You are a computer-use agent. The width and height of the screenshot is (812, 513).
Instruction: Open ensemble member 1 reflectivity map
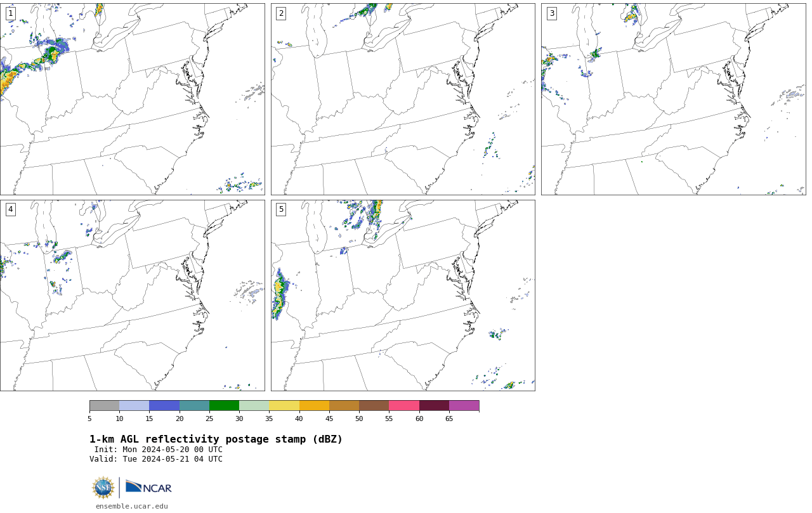tap(132, 99)
